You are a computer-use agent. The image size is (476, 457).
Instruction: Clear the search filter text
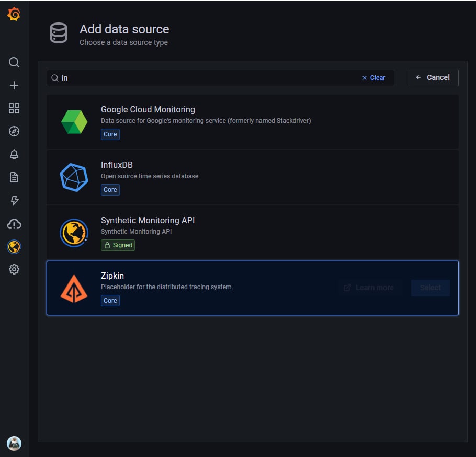373,78
